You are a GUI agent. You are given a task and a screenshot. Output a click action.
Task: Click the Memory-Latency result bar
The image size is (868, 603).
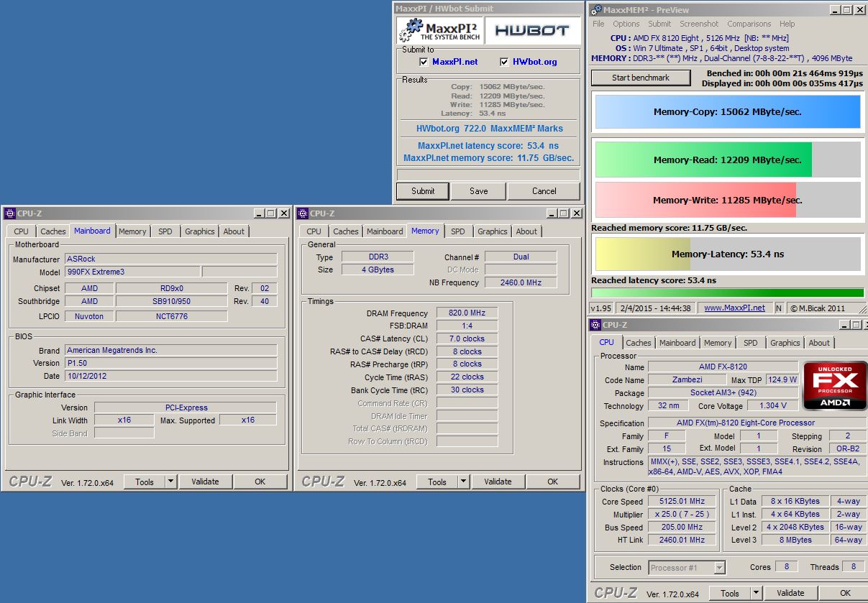coord(728,254)
